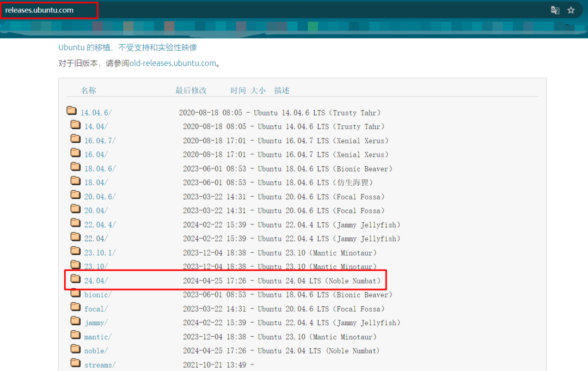This screenshot has height=371, width=588.
Task: Open the 20.04/ directory link
Action: [x=96, y=210]
